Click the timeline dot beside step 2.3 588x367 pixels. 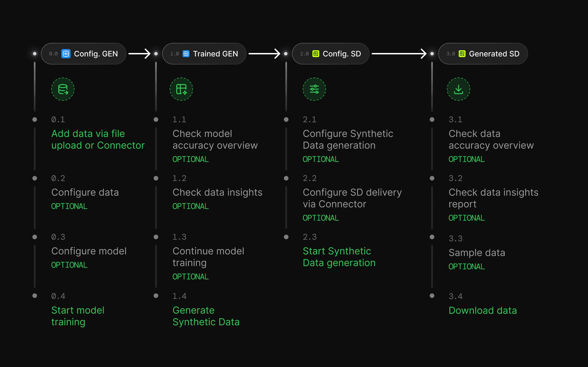[x=286, y=237]
